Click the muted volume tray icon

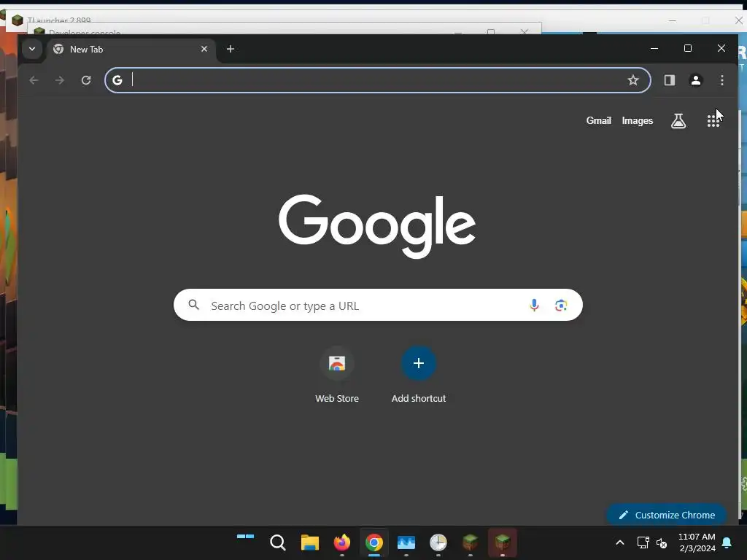click(662, 542)
